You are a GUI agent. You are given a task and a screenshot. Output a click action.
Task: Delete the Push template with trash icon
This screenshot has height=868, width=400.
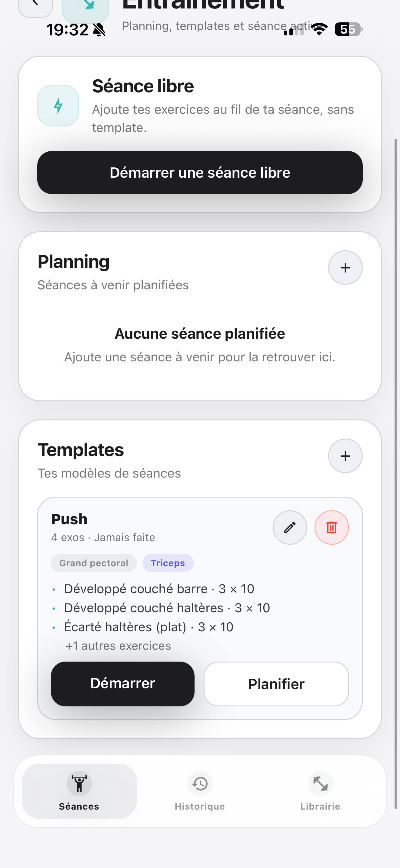click(332, 527)
